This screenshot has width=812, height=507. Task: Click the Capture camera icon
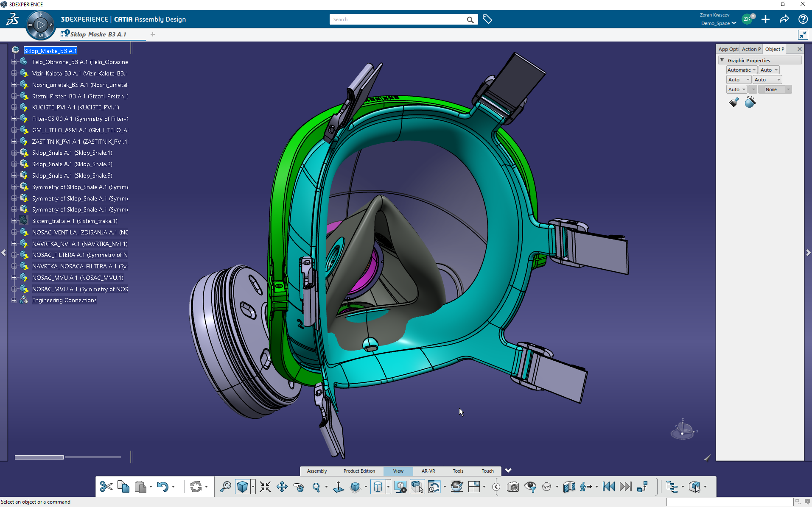pos(513,487)
